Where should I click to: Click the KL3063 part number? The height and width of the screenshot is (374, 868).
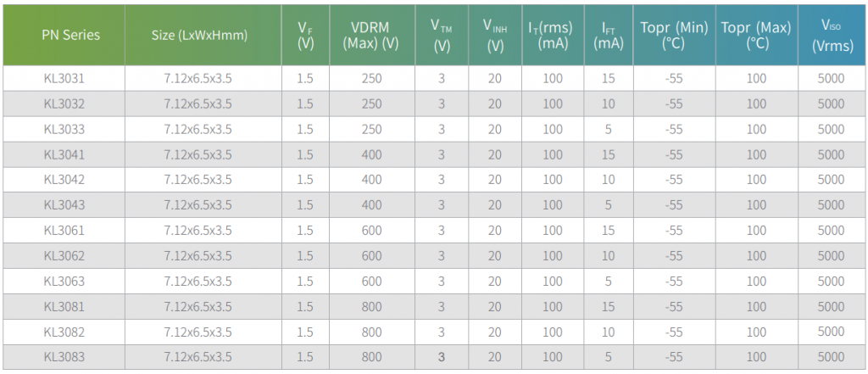64,282
